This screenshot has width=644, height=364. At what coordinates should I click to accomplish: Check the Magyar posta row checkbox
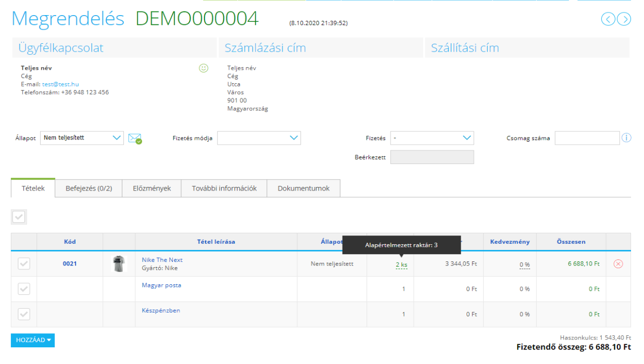click(x=24, y=289)
